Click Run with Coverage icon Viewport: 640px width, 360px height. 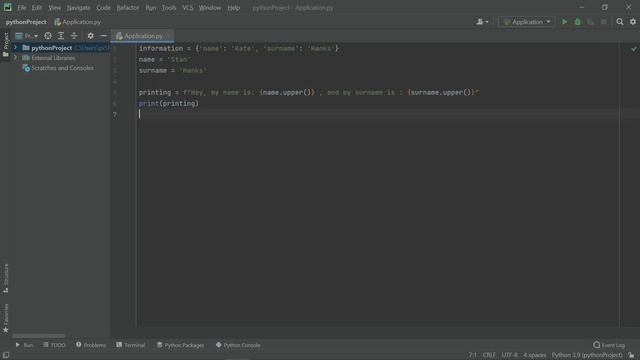(591, 22)
